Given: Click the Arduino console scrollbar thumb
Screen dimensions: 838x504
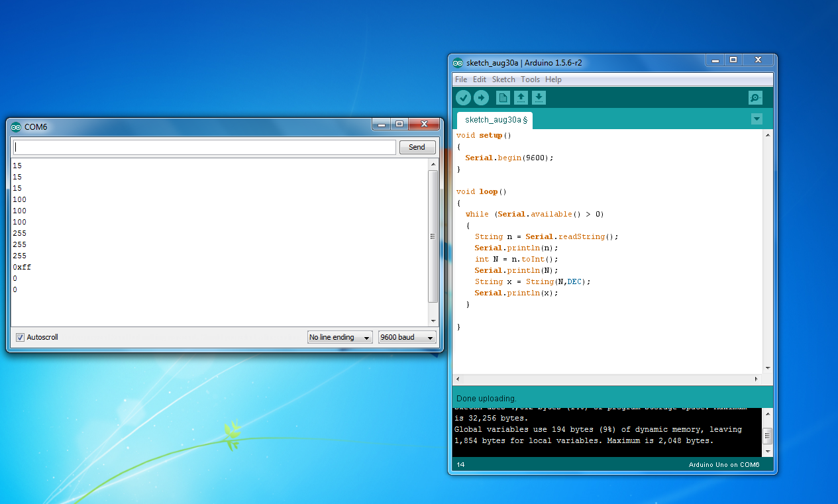Looking at the screenshot, I should pyautogui.click(x=767, y=436).
